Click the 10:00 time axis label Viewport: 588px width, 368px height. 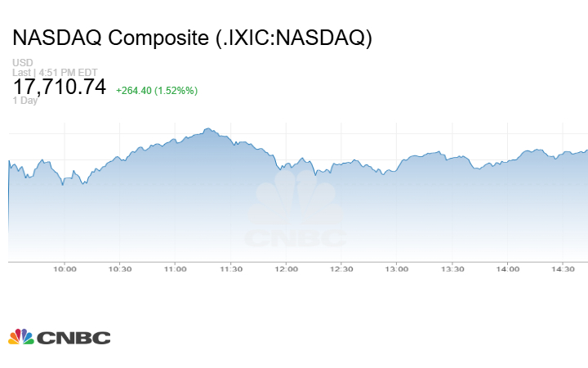coord(65,269)
